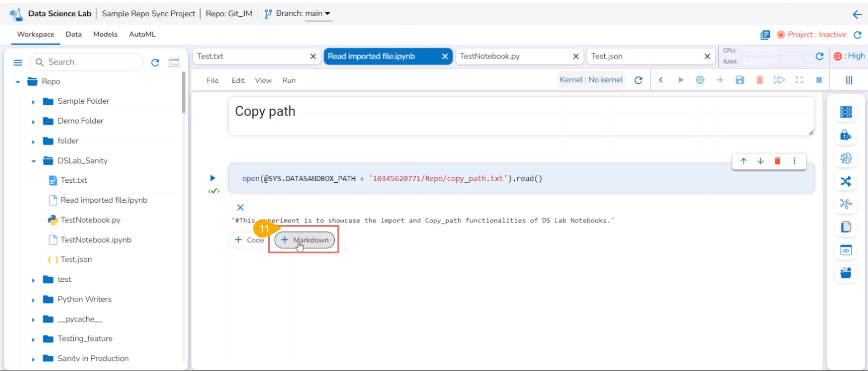Delete cell using the red trash icon
The width and height of the screenshot is (868, 371).
tap(777, 161)
